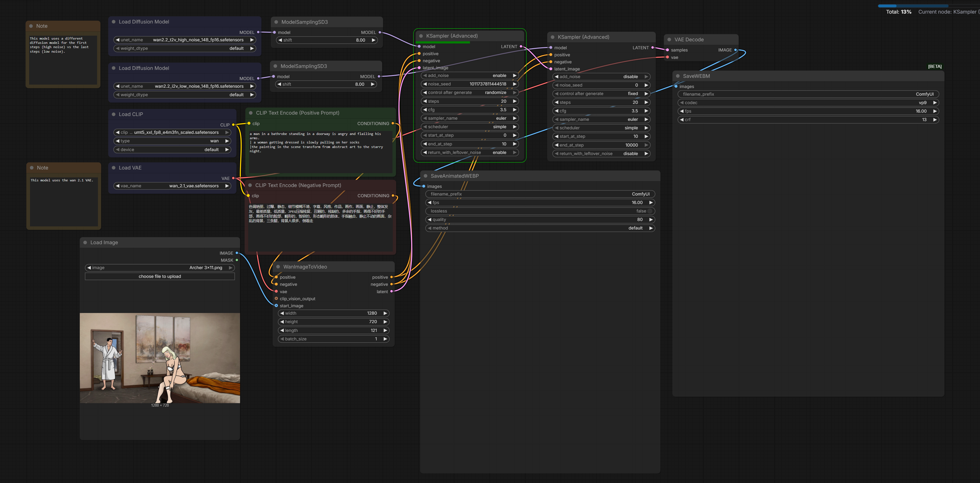Collapse the VAE Decode node dot
Screen dimensions: 980x483
pyautogui.click(x=669, y=40)
